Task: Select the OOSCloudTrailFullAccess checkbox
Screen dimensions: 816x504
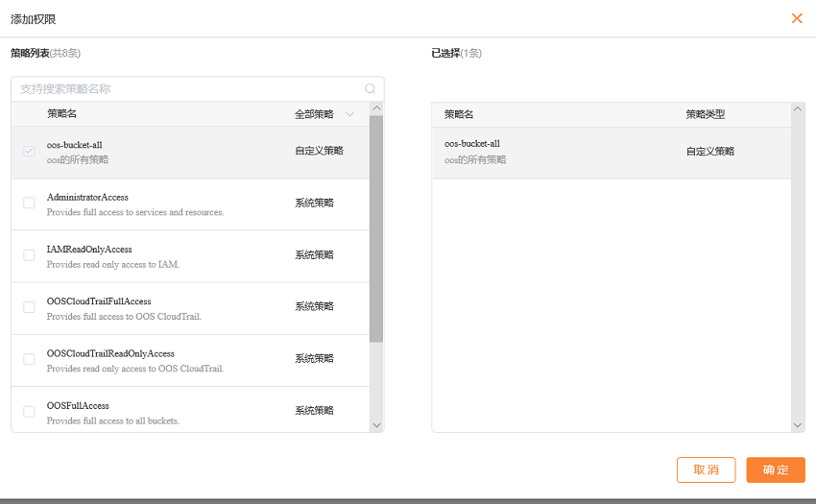Action: [x=29, y=307]
